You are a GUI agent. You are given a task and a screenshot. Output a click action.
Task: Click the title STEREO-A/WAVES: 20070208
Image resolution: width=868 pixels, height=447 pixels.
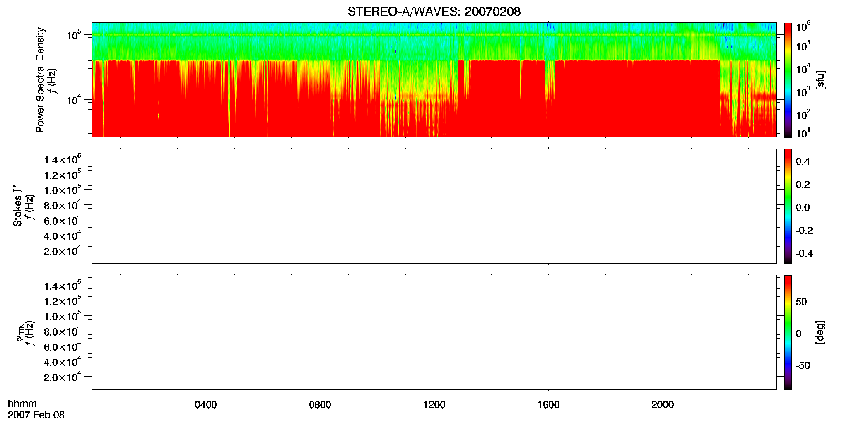coord(434,12)
